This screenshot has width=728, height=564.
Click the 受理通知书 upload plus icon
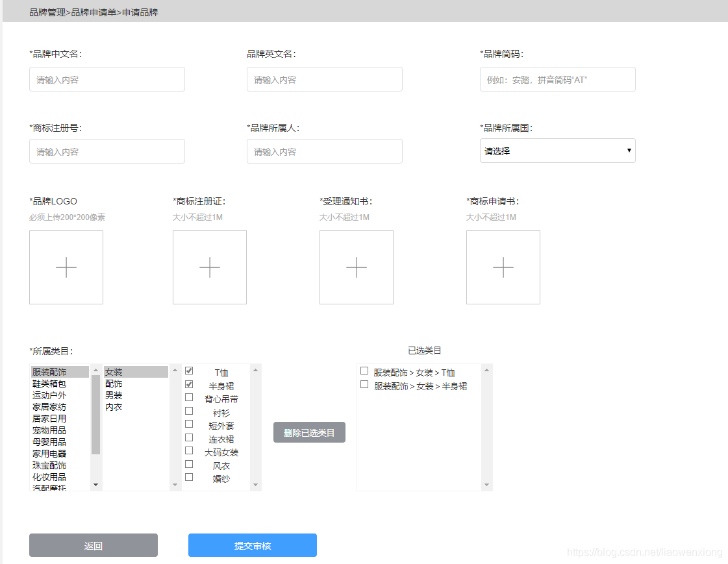point(356,267)
